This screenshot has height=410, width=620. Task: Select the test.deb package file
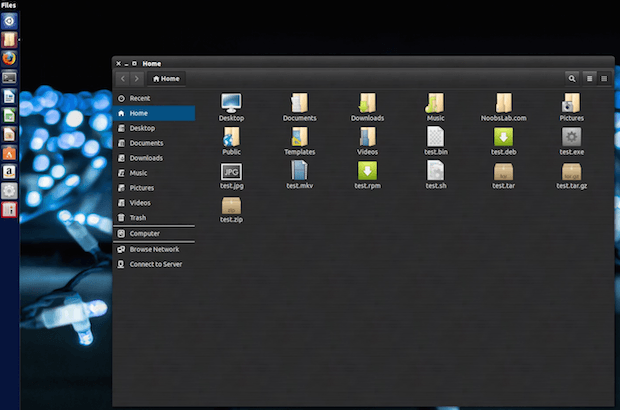[x=503, y=141]
